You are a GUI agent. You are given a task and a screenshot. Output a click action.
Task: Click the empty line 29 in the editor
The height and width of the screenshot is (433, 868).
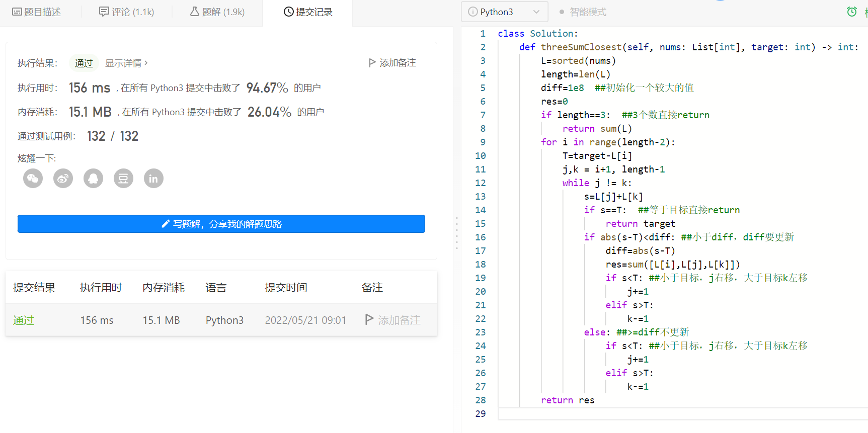click(x=682, y=414)
